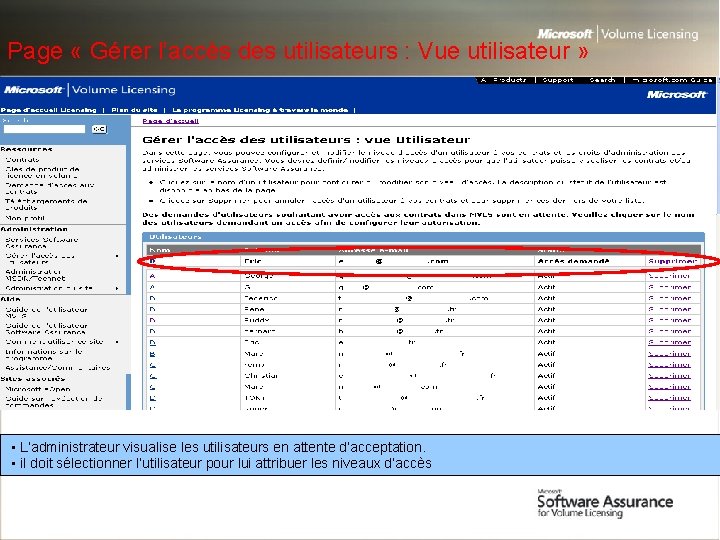
Task: Open Guide de l'utilisateur MVLS under Aide
Action: (46, 312)
